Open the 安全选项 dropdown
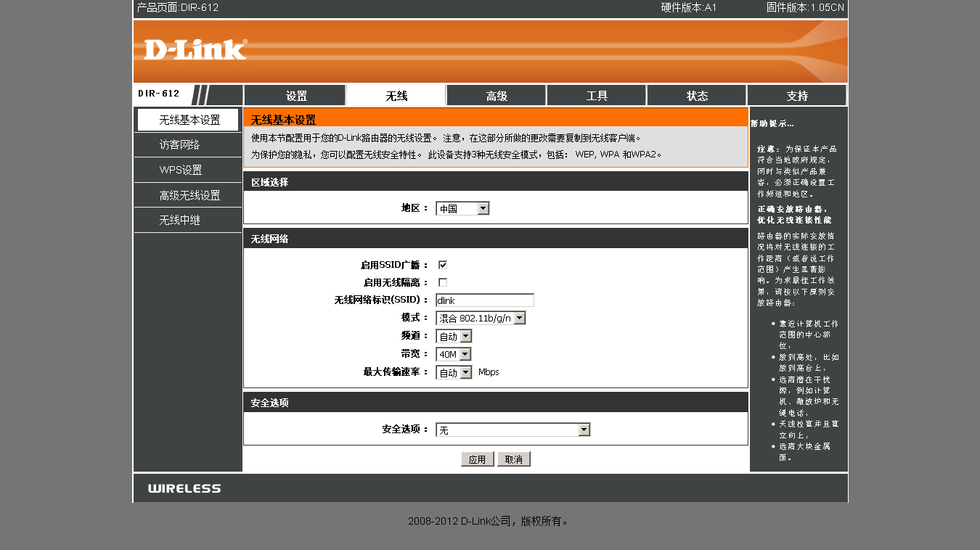The width and height of the screenshot is (980, 550). tap(513, 430)
